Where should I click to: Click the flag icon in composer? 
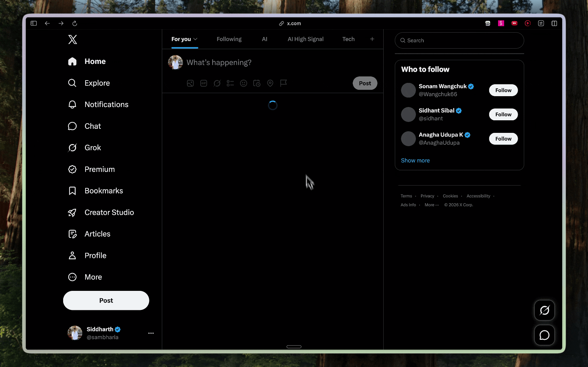coord(283,83)
